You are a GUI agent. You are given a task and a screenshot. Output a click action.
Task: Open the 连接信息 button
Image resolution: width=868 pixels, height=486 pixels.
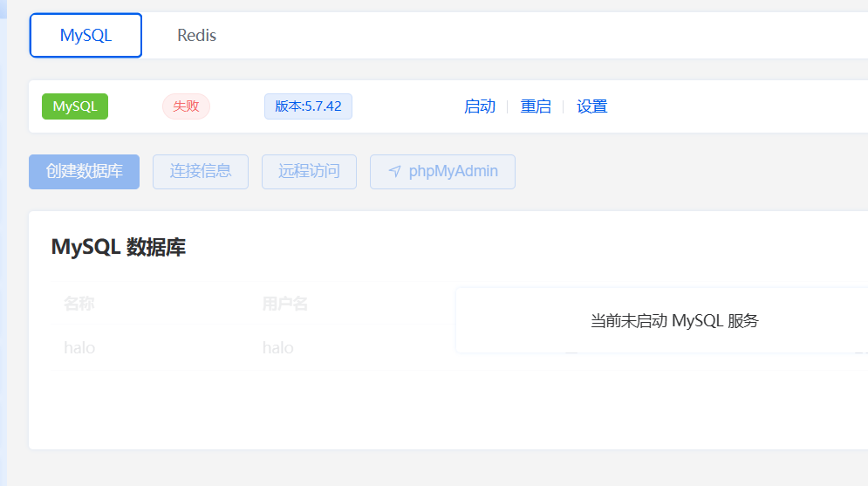click(x=201, y=172)
